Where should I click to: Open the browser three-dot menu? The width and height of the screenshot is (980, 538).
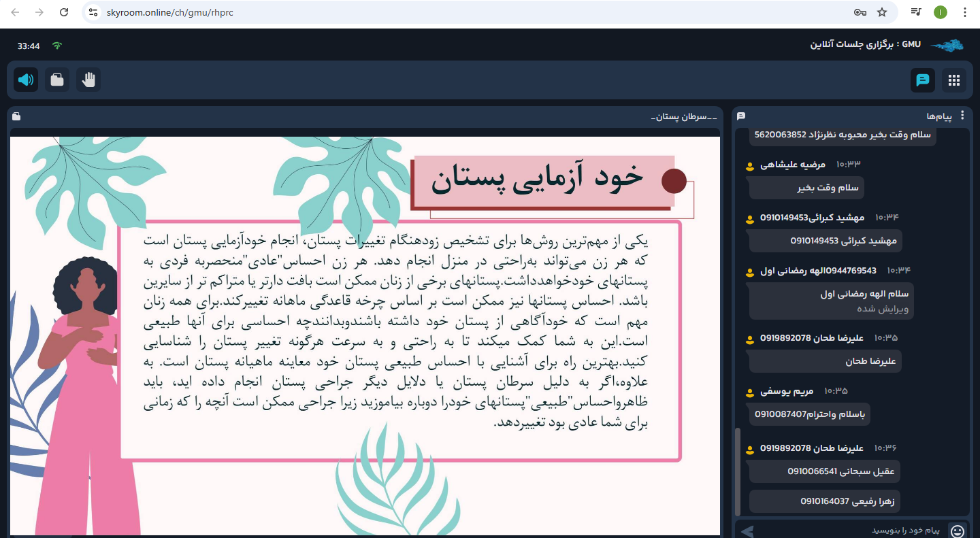pyautogui.click(x=966, y=12)
